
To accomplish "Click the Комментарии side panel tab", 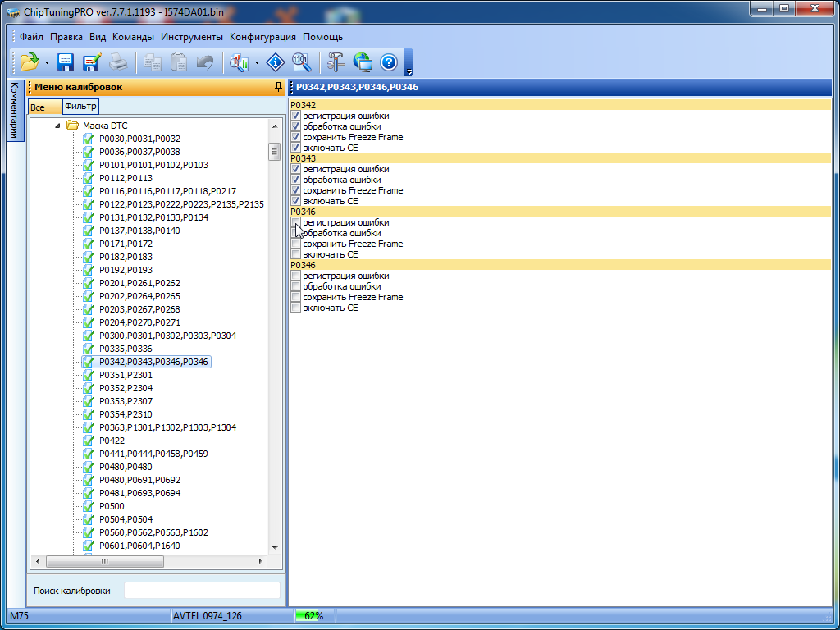I will tap(14, 111).
